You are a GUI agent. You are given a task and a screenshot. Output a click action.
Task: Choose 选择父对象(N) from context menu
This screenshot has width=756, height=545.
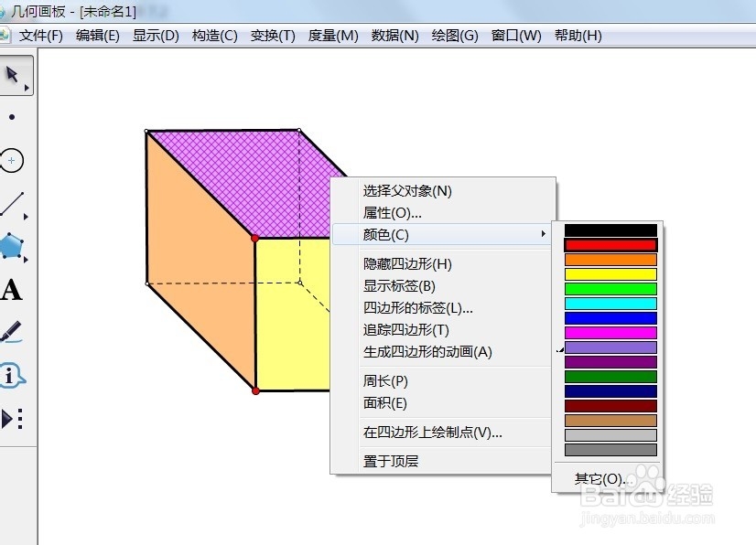[442, 191]
